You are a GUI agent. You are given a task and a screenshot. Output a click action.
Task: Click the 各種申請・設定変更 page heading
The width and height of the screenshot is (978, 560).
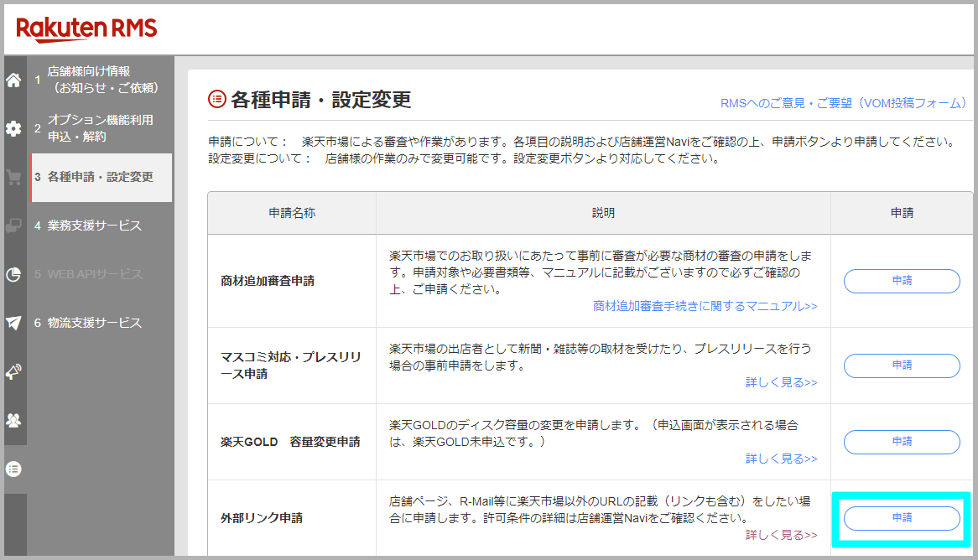320,100
